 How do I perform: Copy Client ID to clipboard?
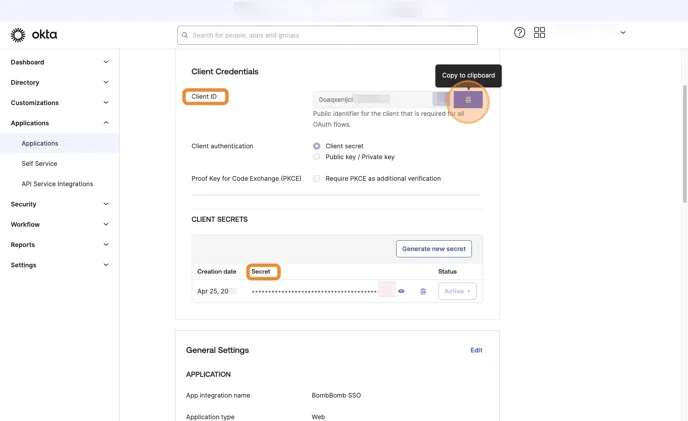tap(468, 100)
